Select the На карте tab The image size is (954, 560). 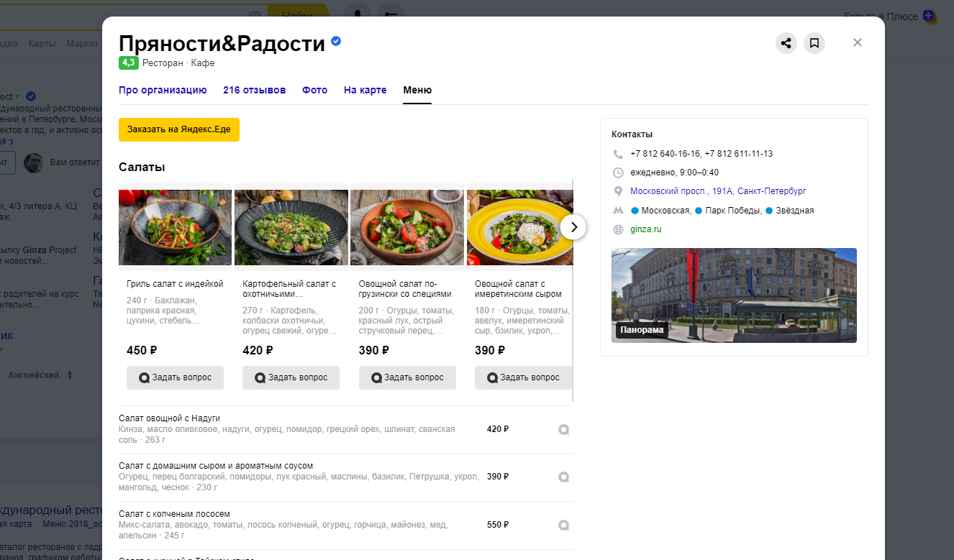365,90
